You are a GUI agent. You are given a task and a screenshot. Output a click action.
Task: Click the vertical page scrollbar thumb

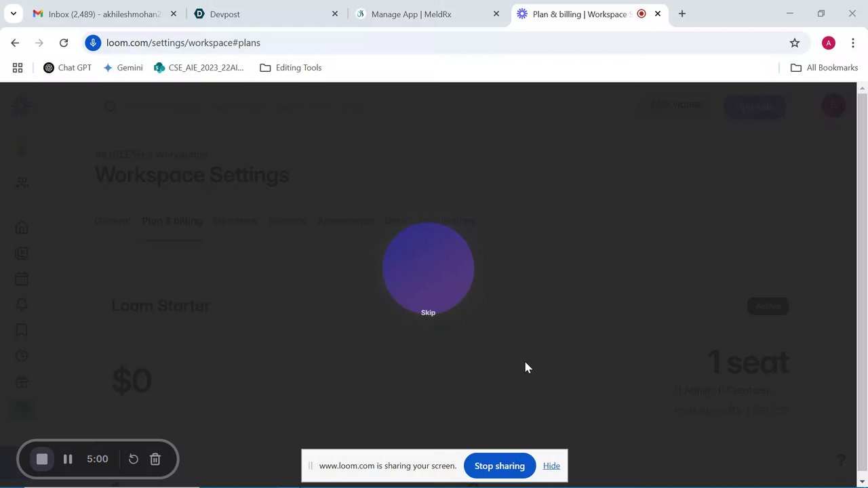[863, 281]
